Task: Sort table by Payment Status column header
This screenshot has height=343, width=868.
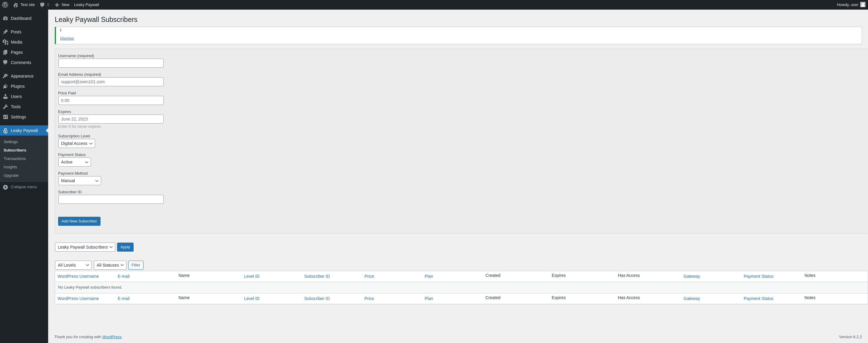Action: click(x=758, y=276)
